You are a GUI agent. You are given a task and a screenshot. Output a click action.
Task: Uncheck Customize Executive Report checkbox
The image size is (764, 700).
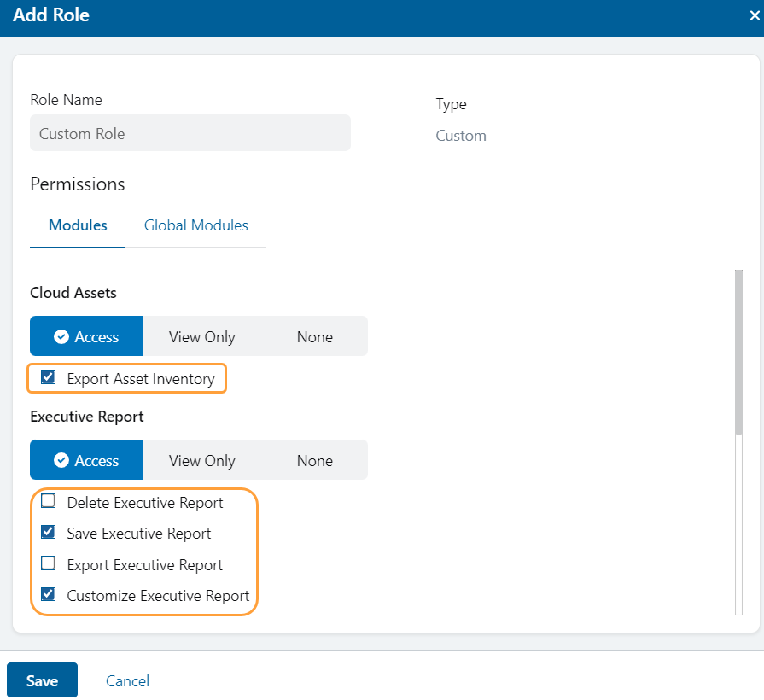[49, 594]
